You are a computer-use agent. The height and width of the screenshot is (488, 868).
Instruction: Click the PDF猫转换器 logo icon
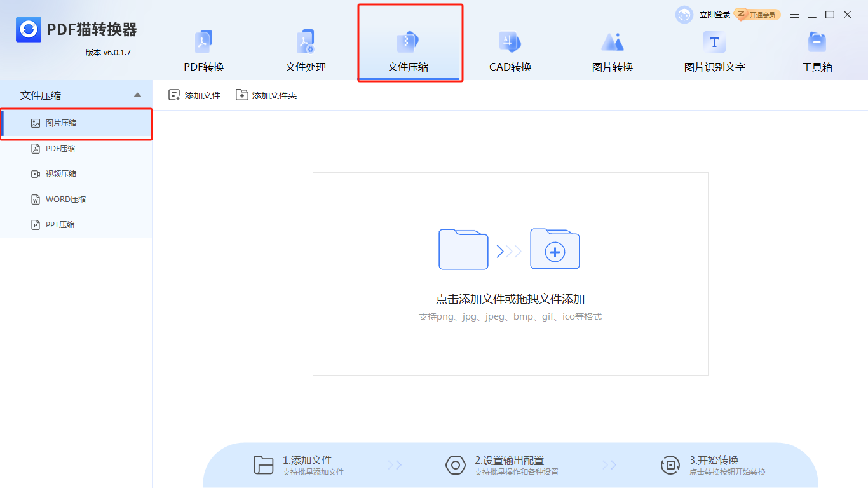click(x=29, y=29)
